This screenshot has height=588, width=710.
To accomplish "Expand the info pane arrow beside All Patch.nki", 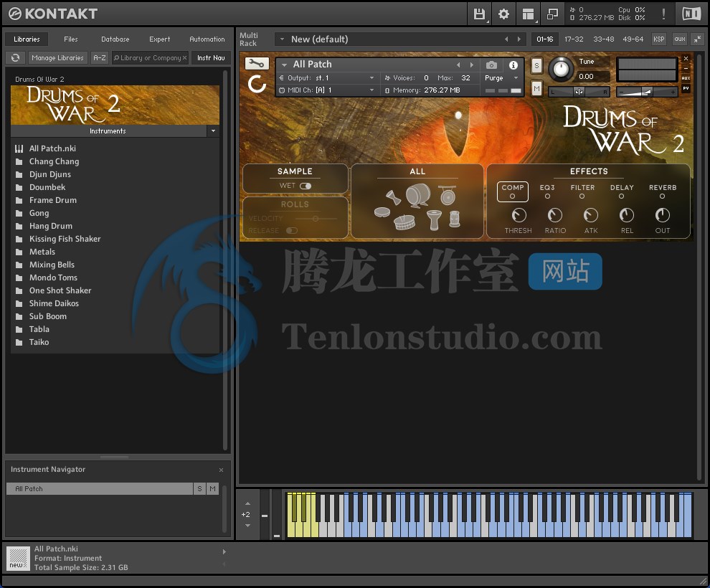I will 224,551.
